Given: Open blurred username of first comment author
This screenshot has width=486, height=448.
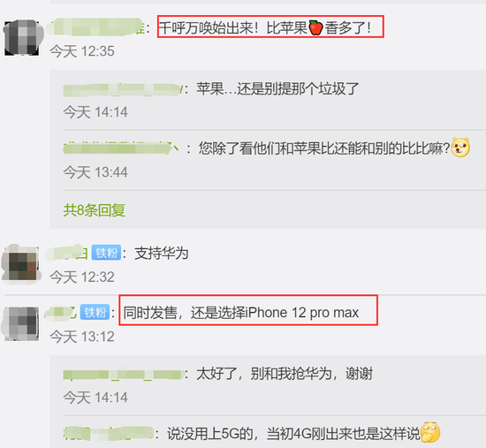Looking at the screenshot, I should [x=96, y=27].
